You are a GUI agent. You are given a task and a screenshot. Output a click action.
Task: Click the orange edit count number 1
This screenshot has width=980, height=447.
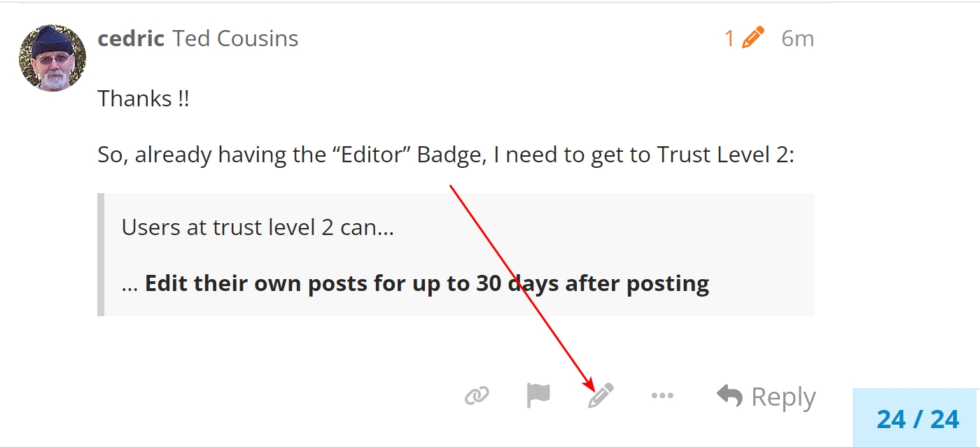pos(729,38)
